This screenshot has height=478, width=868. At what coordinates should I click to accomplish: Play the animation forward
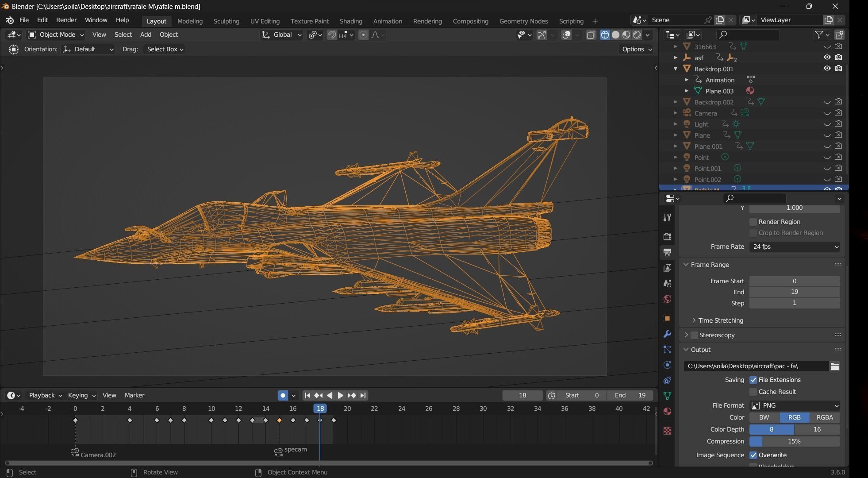pyautogui.click(x=340, y=396)
